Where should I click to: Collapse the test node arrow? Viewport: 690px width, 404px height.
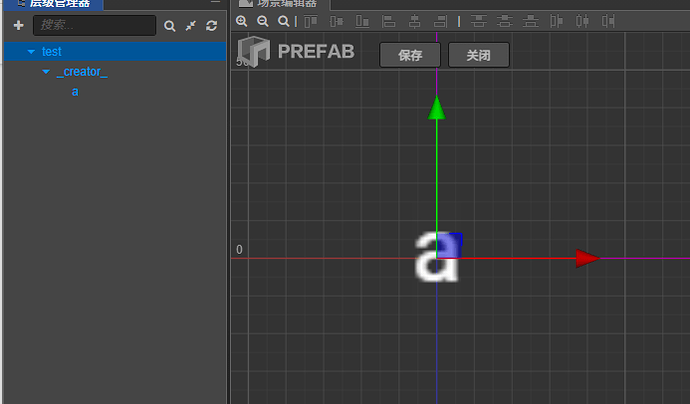click(31, 51)
